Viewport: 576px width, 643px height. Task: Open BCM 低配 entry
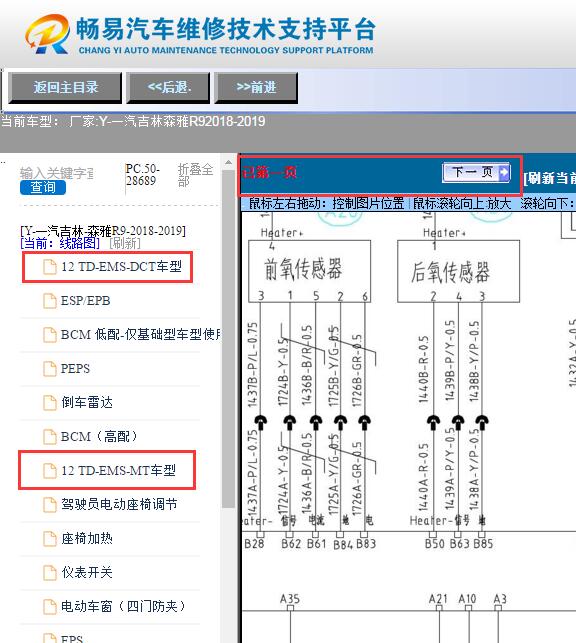pos(141,335)
